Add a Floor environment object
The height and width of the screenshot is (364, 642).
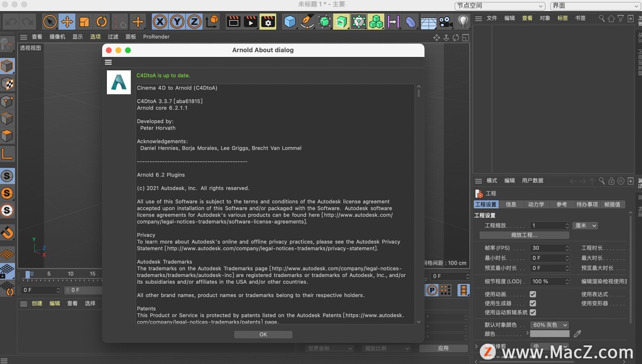click(428, 21)
